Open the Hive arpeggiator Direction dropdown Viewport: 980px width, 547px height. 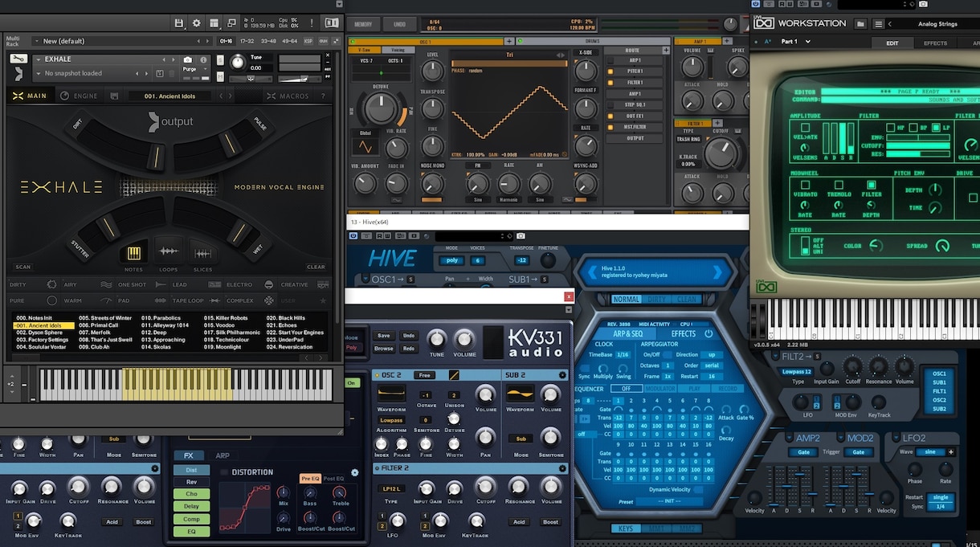[x=710, y=354]
